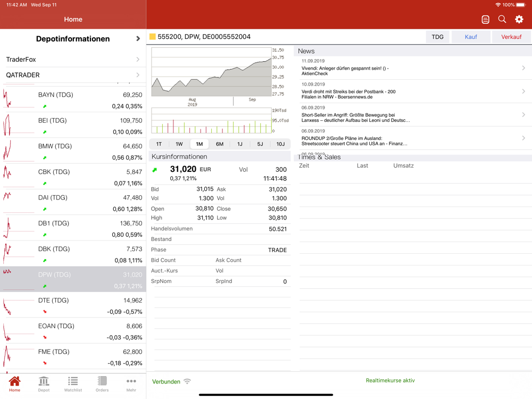Tap the Verkauf button
Image resolution: width=532 pixels, height=399 pixels.
click(511, 37)
